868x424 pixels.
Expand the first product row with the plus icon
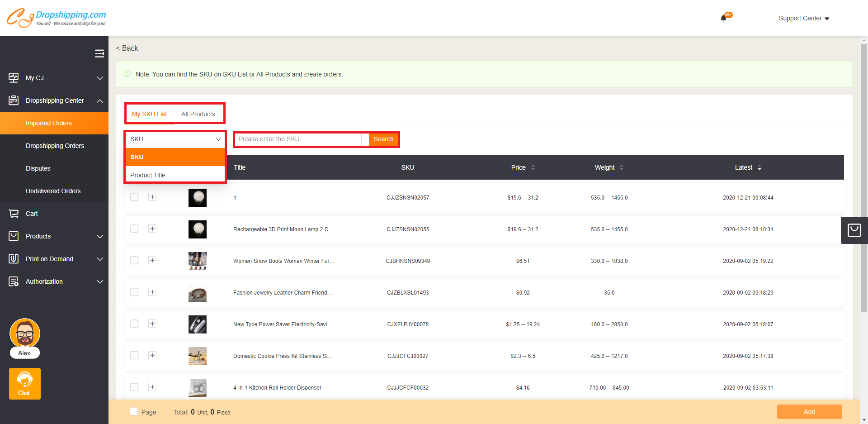pos(152,197)
